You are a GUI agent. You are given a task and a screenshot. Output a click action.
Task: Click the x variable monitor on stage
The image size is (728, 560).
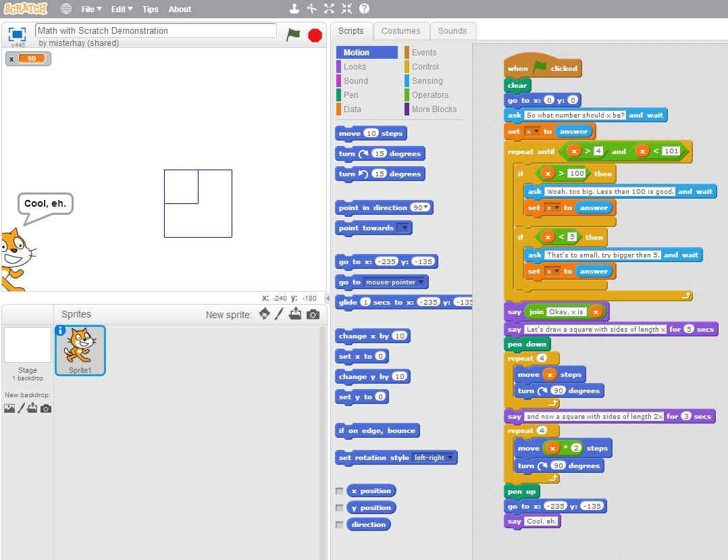click(28, 59)
